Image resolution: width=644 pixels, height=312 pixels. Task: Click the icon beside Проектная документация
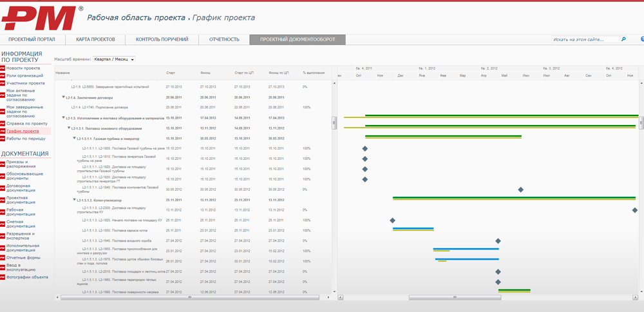pyautogui.click(x=3, y=200)
